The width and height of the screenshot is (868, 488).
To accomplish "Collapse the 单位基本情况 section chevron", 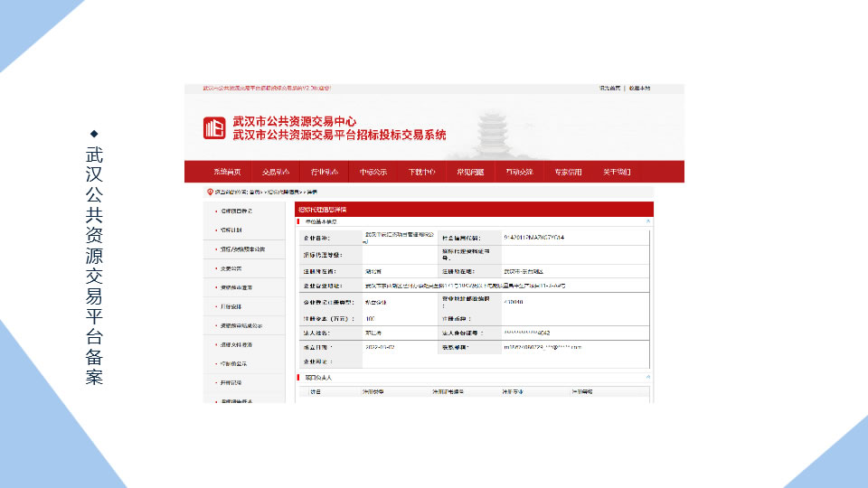I will (647, 221).
